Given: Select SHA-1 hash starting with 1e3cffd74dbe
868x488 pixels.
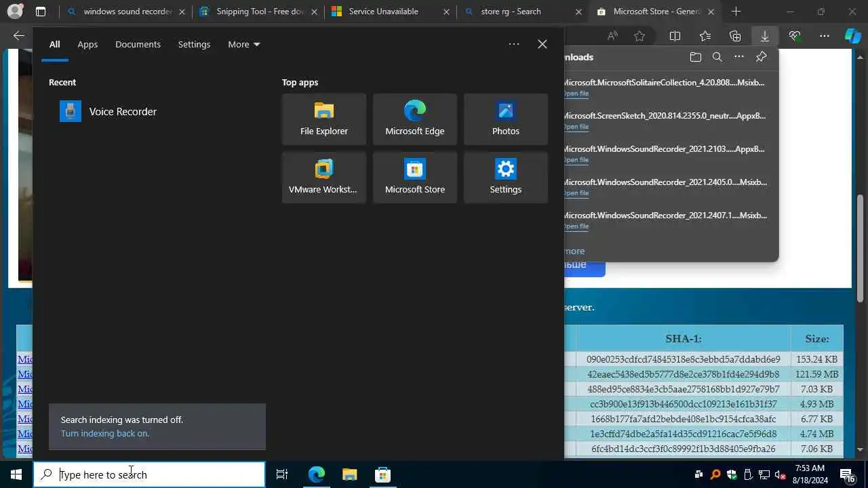Looking at the screenshot, I should point(683,434).
